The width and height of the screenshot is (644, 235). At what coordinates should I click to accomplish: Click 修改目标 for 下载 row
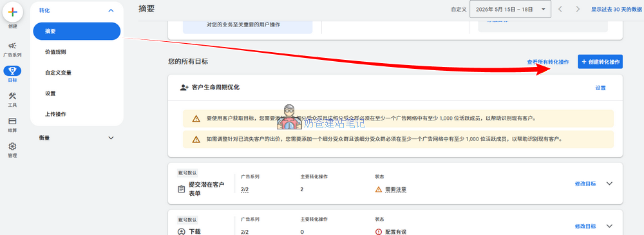point(585,226)
